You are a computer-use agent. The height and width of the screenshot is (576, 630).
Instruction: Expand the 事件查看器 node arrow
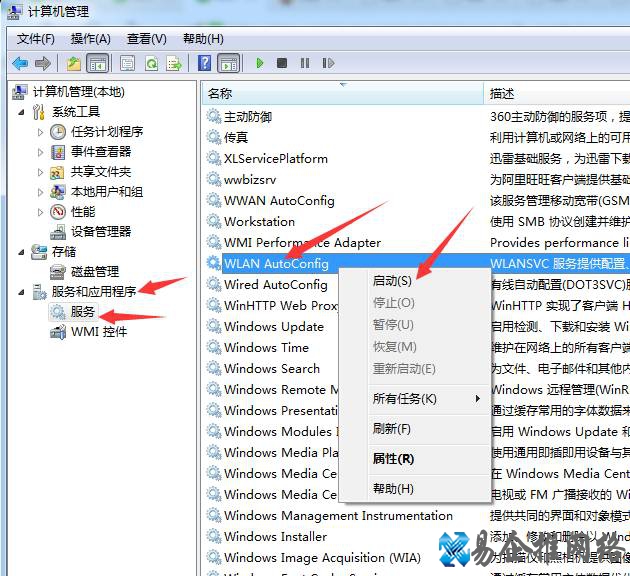[x=40, y=152]
